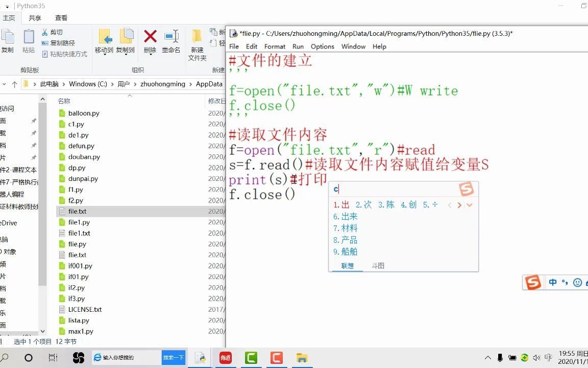Image resolution: width=588 pixels, height=368 pixels.
Task: Click the Copy to (复制到) icon
Action: (126, 37)
